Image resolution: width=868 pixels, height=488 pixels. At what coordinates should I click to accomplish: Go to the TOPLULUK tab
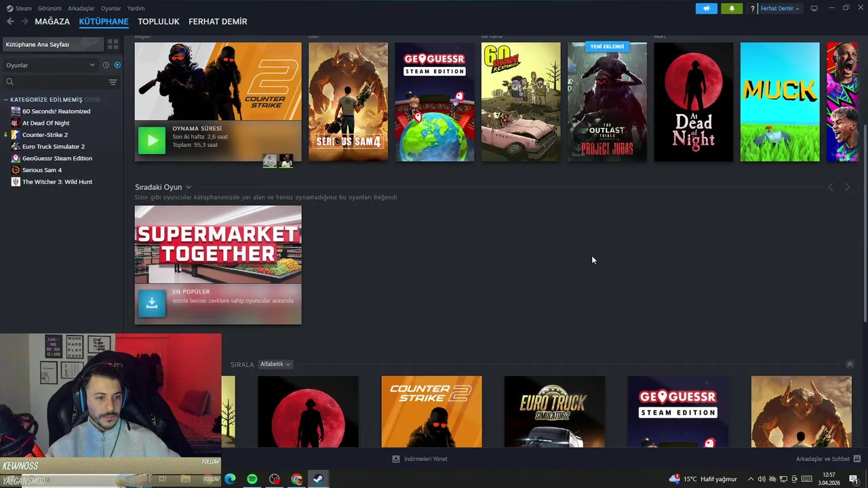point(159,22)
